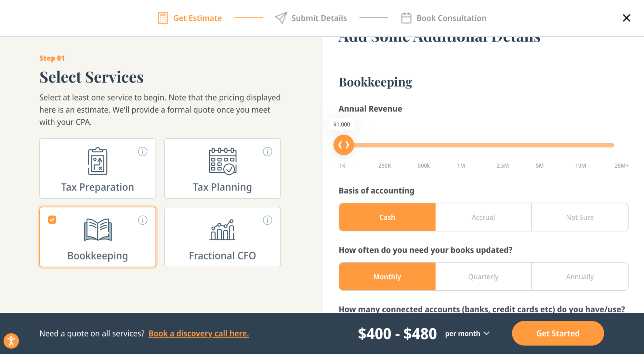Close the estimate wizard with X
The width and height of the screenshot is (644, 354).
click(626, 18)
